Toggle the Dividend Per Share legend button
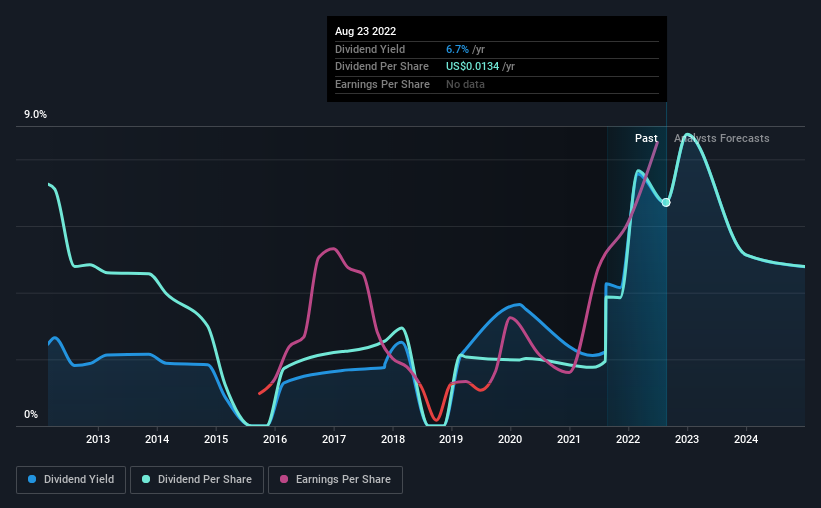The image size is (821, 508). (x=197, y=480)
